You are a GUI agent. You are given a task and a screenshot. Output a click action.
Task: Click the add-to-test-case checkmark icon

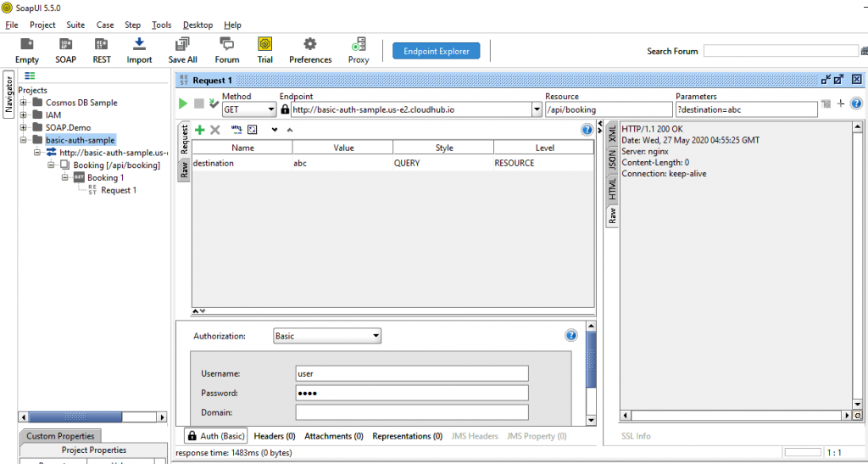click(214, 103)
